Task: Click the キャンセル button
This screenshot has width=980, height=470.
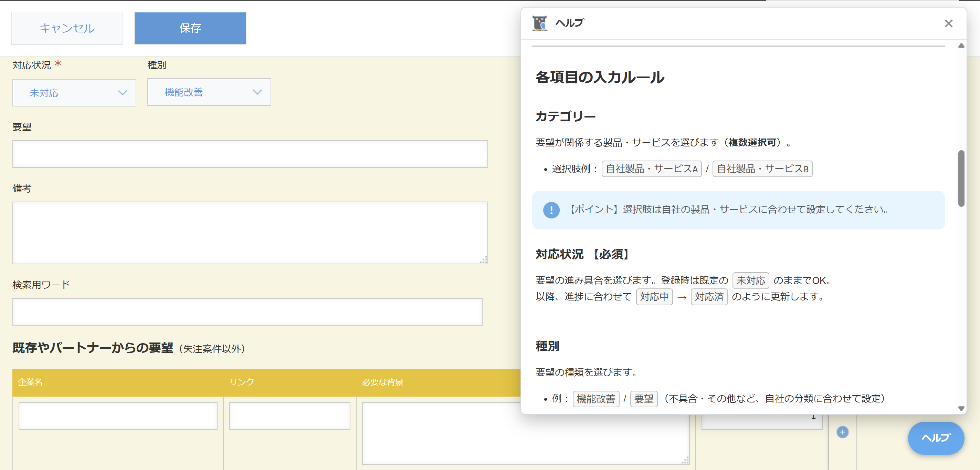Action: tap(67, 28)
